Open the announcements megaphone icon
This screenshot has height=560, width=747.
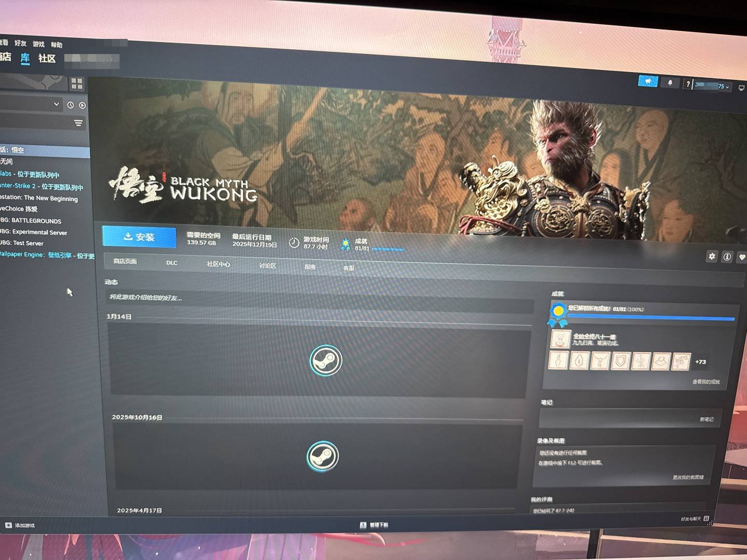648,81
